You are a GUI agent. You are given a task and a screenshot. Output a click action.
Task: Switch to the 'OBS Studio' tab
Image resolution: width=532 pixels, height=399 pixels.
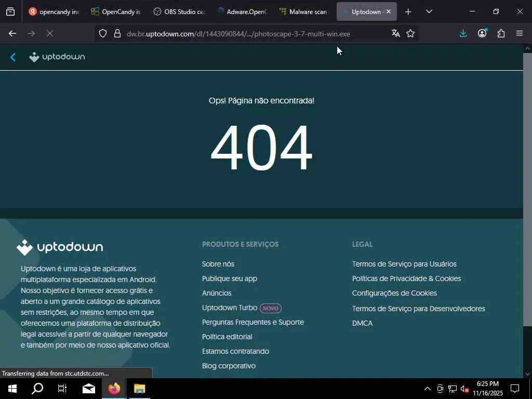click(x=179, y=12)
